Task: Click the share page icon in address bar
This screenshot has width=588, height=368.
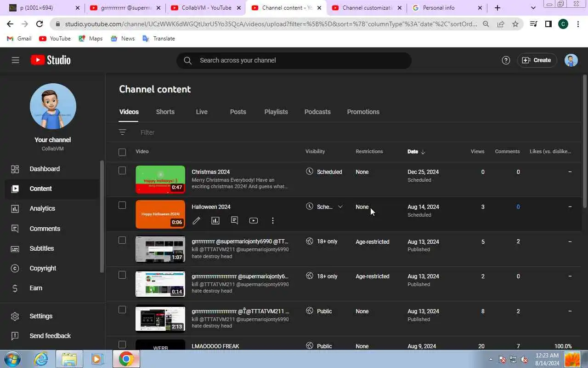Action: click(500, 24)
